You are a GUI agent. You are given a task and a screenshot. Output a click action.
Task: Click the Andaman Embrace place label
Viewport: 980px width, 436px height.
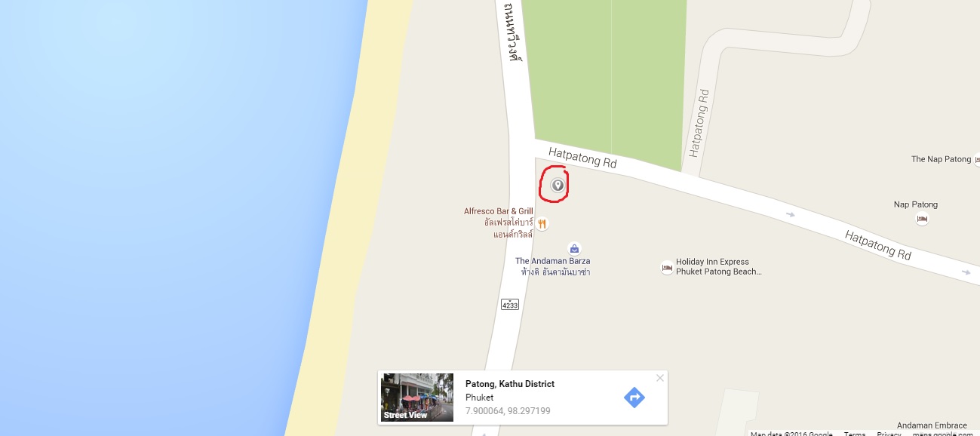932,425
